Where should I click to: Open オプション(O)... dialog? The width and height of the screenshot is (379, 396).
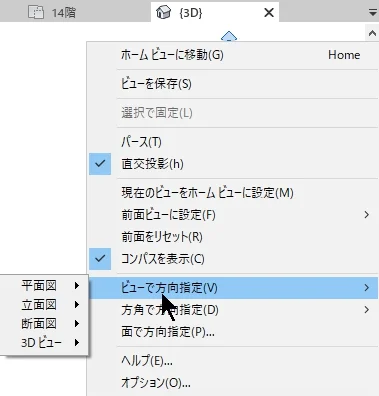(233, 383)
